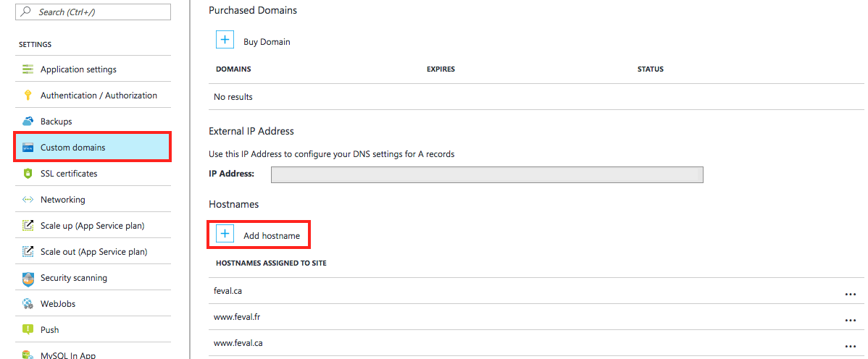868x359 pixels.
Task: Click the Application settings sliders icon
Action: tap(28, 69)
